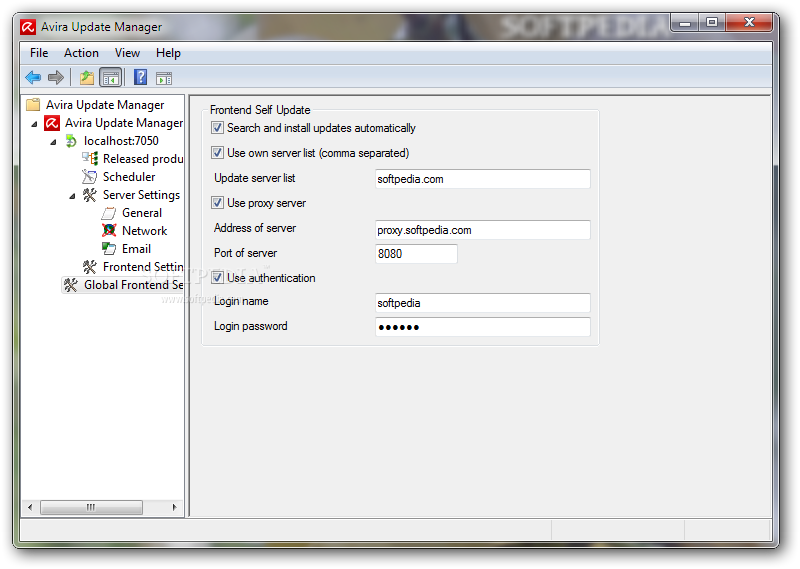Click the tree scrollbar left arrow
The image size is (800, 569).
[x=30, y=507]
